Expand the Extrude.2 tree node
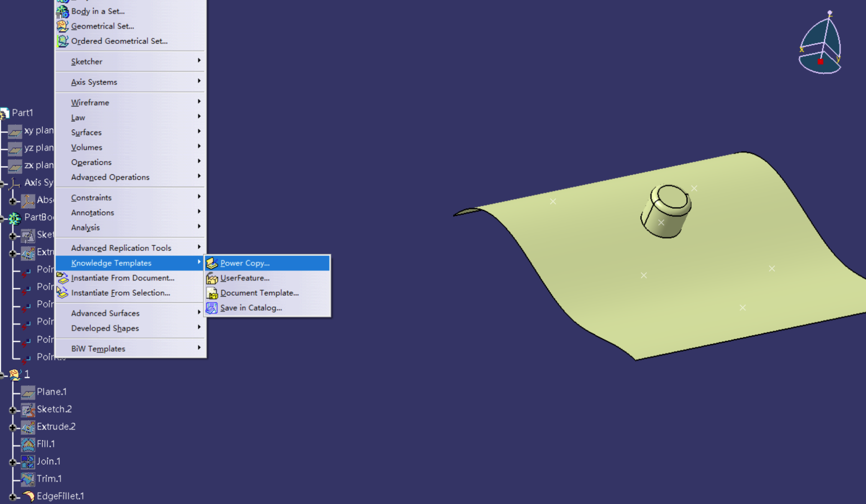Viewport: 866px width, 504px height. (13, 427)
